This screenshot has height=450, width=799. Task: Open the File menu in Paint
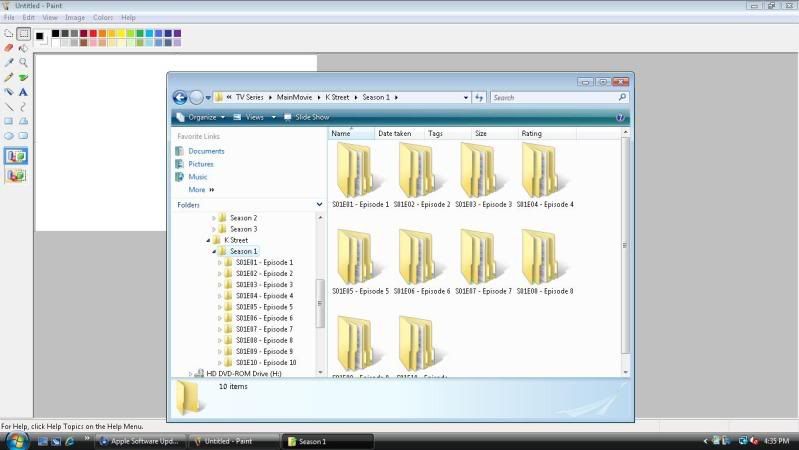coord(9,17)
